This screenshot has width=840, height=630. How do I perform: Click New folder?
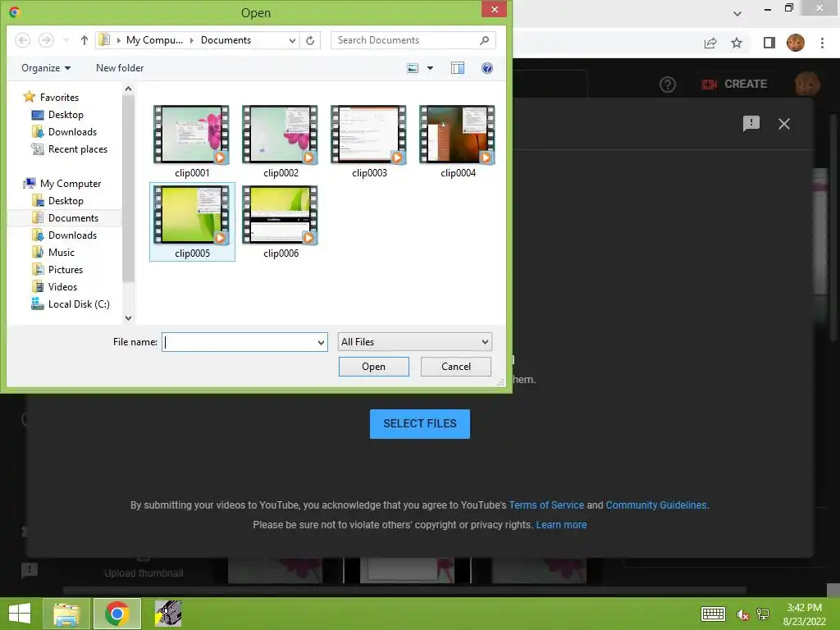(120, 68)
